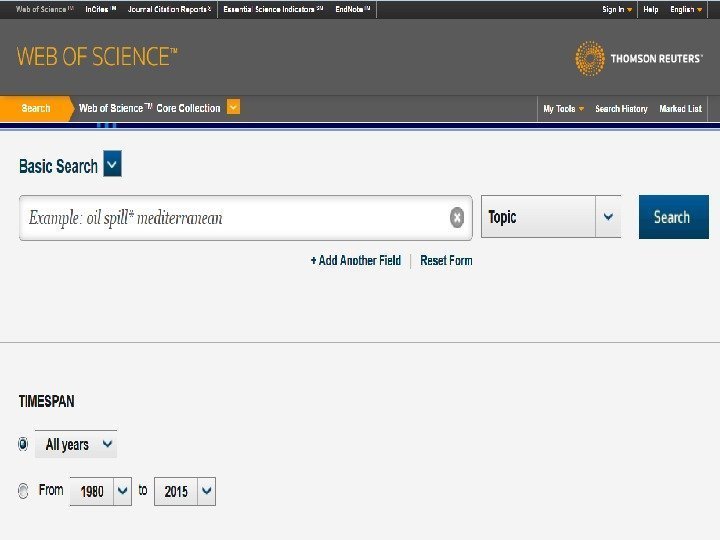
Task: Select the From-to year range radio button
Action: (23, 491)
